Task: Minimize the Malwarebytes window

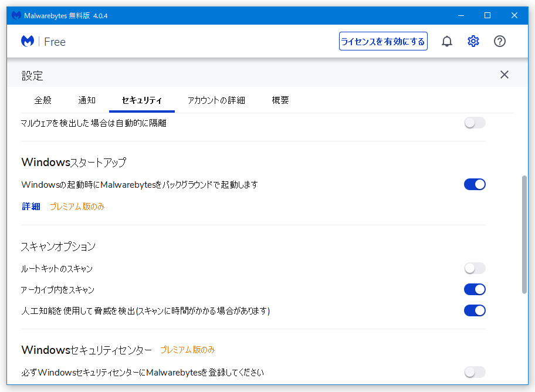Action: 461,15
